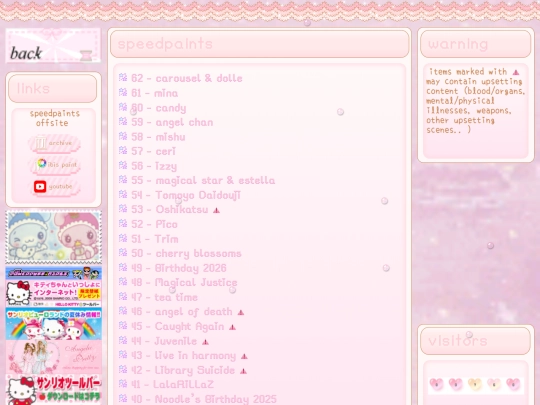Open 50 - cherry blossoms
540x405 pixels.
pos(186,253)
